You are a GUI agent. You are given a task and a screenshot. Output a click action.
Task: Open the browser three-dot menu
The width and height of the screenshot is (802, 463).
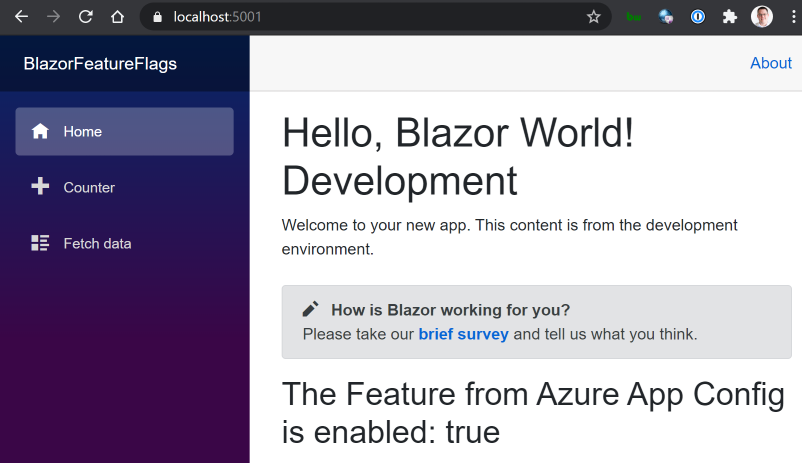793,17
